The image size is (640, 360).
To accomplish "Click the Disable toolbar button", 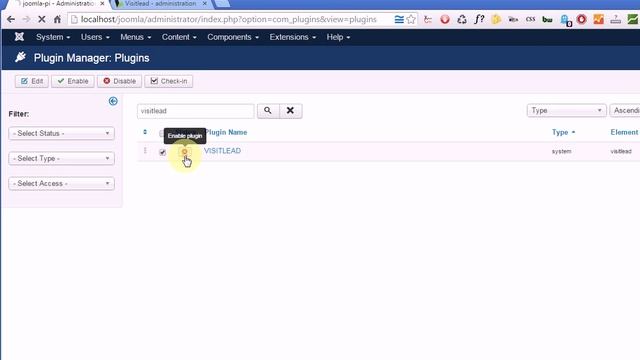I will point(119,81).
